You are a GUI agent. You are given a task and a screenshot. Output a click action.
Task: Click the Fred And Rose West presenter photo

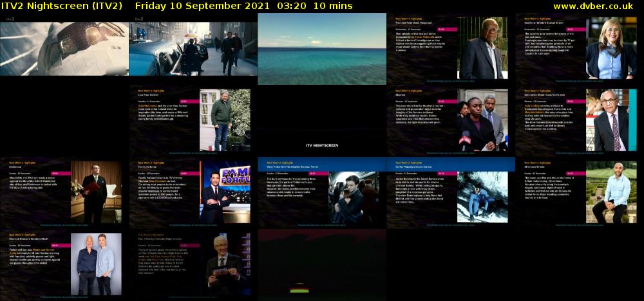[x=482, y=48]
